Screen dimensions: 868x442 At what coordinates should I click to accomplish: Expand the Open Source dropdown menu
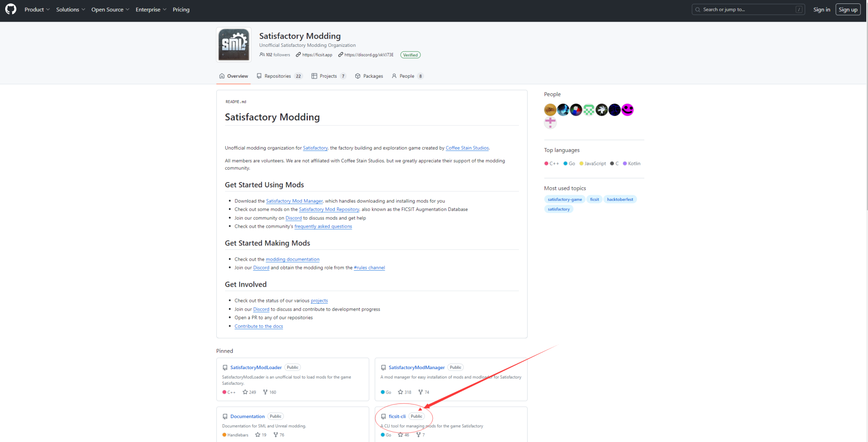point(110,10)
